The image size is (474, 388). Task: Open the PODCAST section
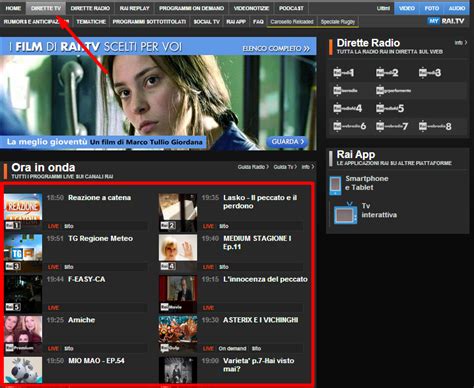point(291,8)
